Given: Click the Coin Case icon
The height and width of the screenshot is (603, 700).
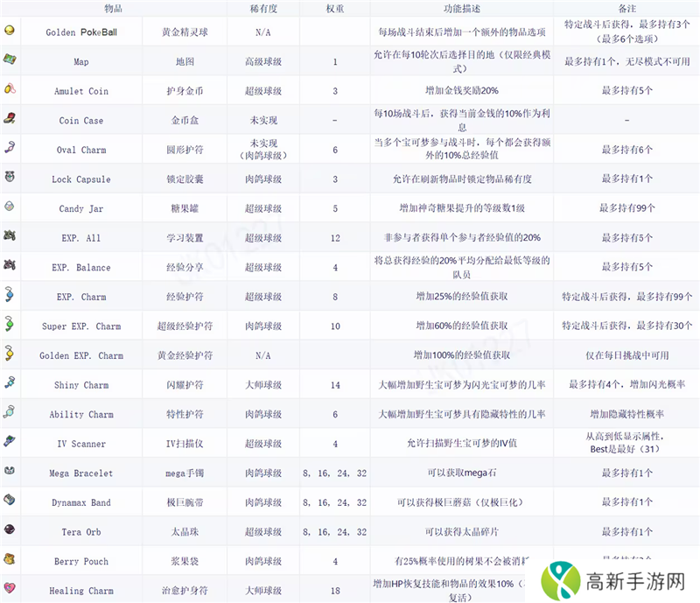Looking at the screenshot, I should (x=10, y=119).
